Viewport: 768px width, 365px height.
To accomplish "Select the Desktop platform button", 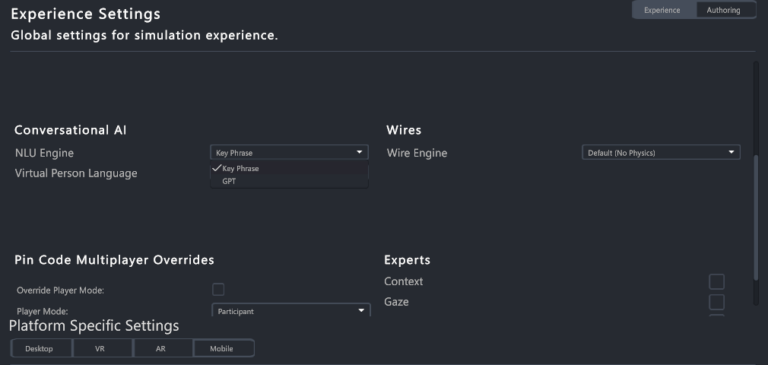I will click(41, 348).
